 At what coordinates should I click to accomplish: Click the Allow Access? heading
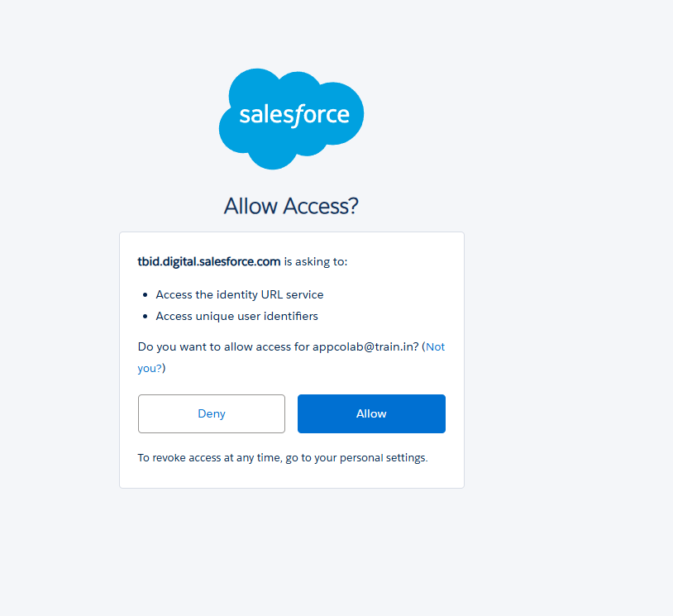coord(290,205)
